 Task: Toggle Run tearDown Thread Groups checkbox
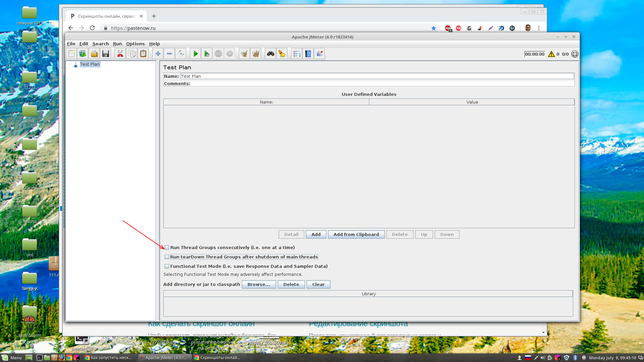167,257
